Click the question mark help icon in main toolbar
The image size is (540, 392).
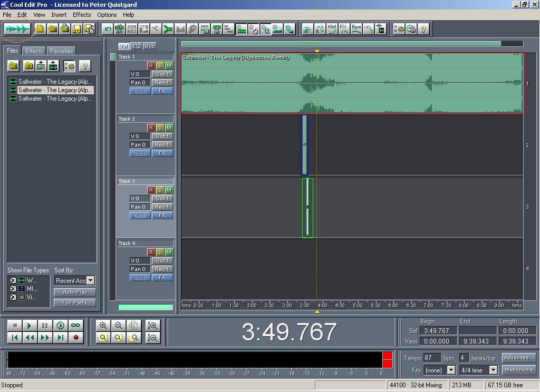pyautogui.click(x=423, y=30)
